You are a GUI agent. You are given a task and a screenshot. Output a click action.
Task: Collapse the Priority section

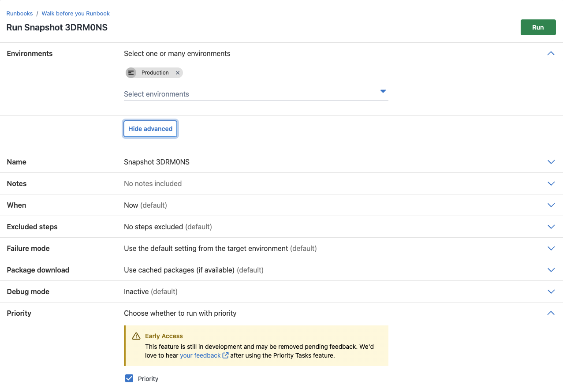pos(551,313)
